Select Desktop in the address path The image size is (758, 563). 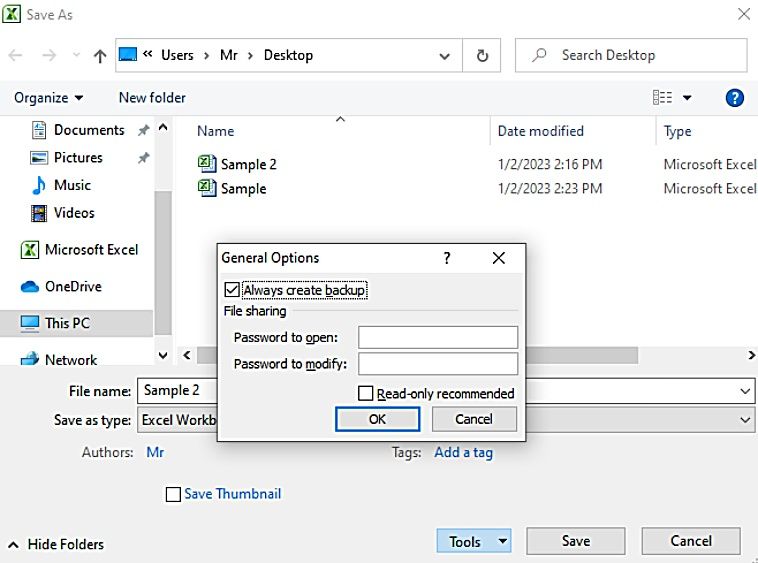[288, 55]
